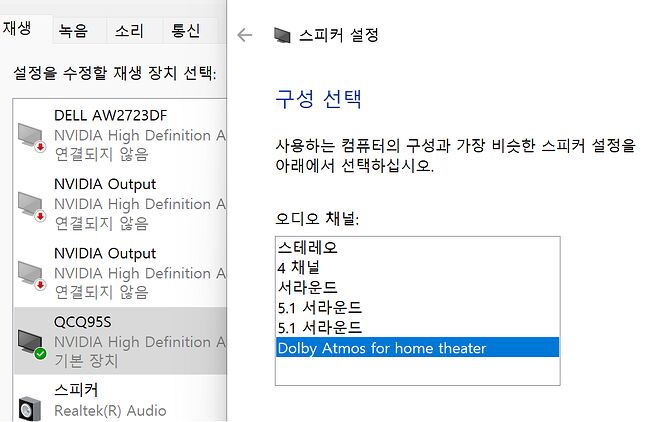This screenshot has width=660, height=422.
Task: Select the DELL AW2723DF device icon
Action: click(x=31, y=138)
